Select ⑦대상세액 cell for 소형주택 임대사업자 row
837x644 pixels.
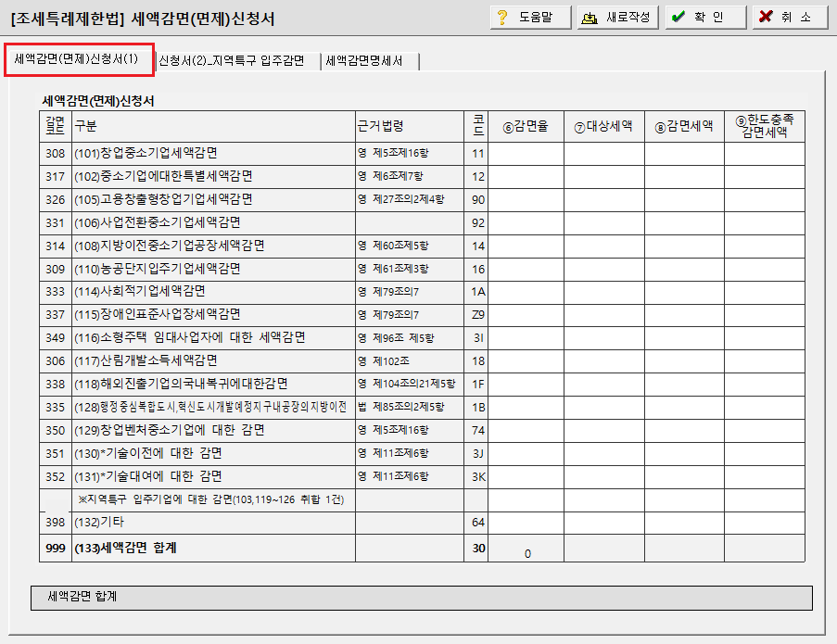click(604, 338)
